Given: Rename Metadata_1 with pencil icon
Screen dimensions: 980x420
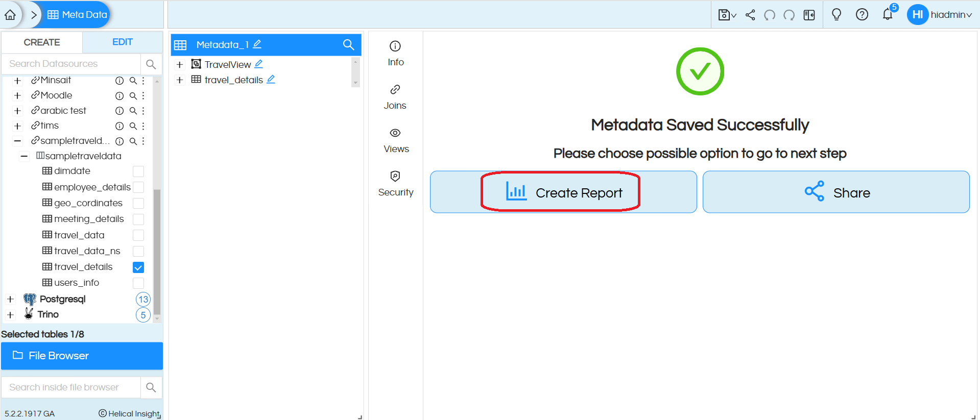Looking at the screenshot, I should coord(257,44).
